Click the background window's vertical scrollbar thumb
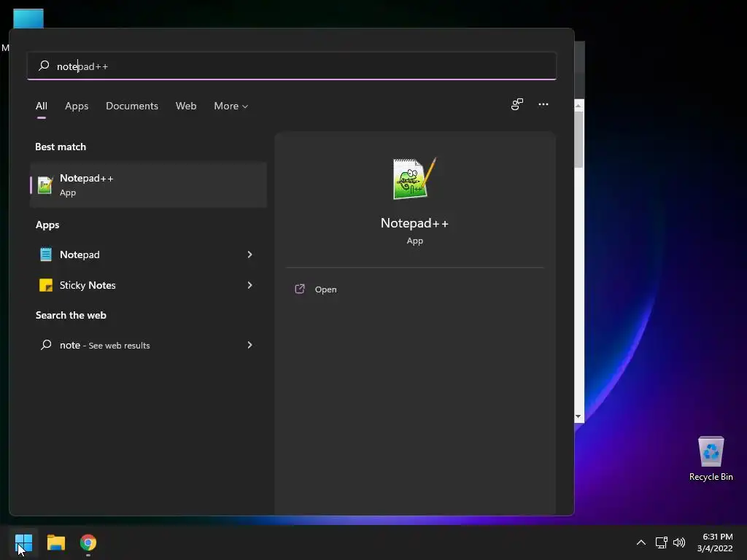Viewport: 747px width, 560px height. coord(578,139)
